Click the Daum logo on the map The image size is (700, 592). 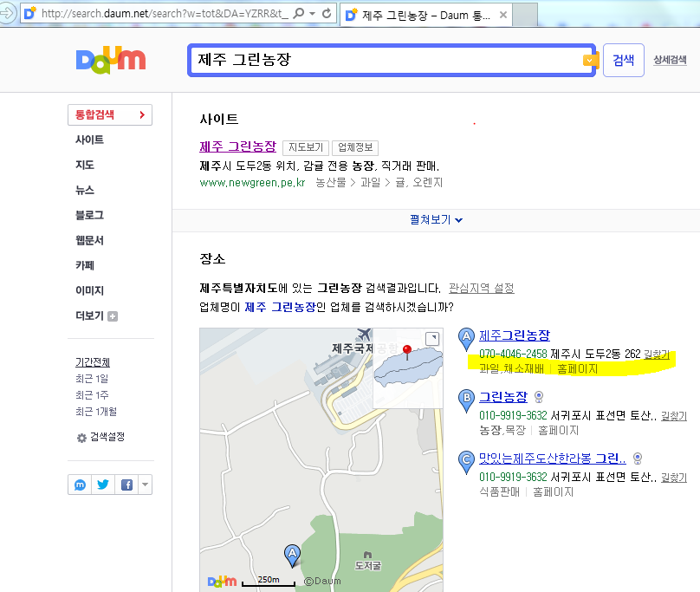click(223, 581)
